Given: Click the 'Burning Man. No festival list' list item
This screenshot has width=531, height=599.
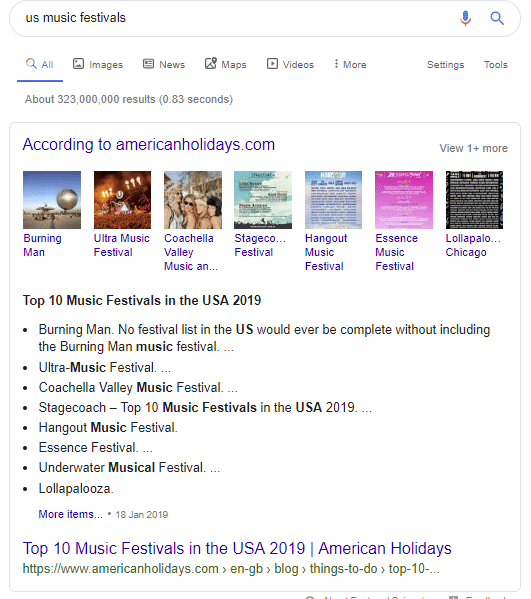Looking at the screenshot, I should point(264,338).
